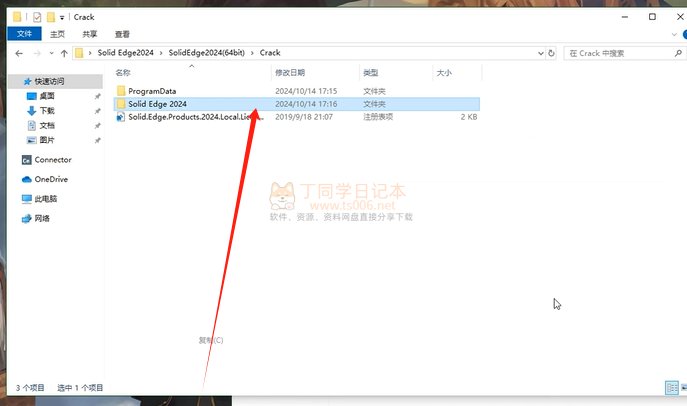Click the registry file icon
The height and width of the screenshot is (406, 687).
pos(121,117)
